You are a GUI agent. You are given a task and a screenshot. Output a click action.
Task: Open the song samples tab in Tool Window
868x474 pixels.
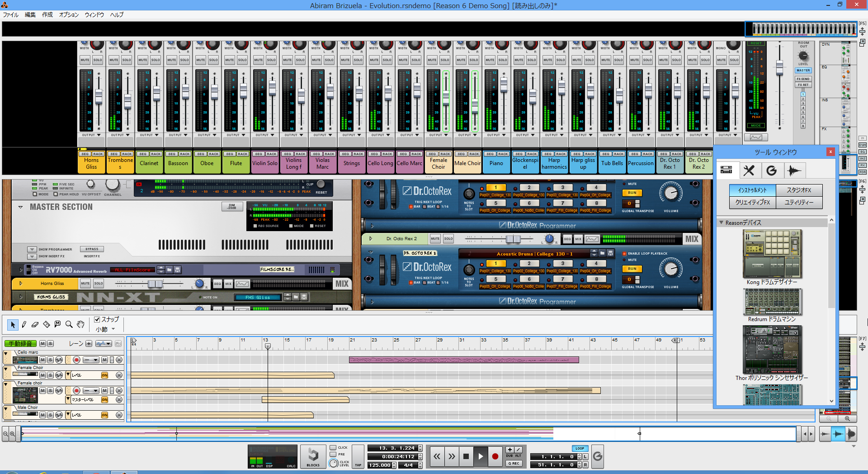pos(794,170)
